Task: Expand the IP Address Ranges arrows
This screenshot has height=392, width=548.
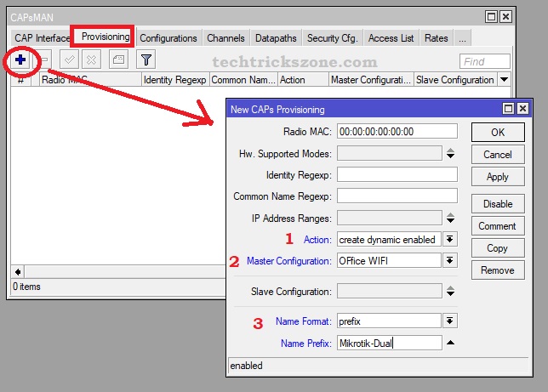Action: [x=450, y=218]
